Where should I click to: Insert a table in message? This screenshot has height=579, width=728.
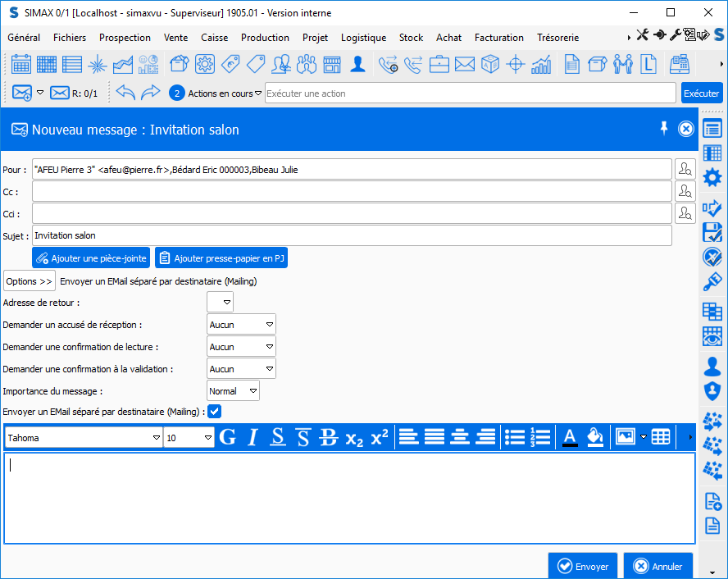tap(661, 437)
